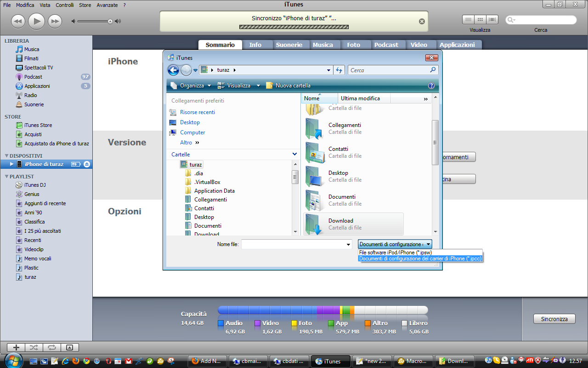Go back in the file dialog

tap(173, 70)
